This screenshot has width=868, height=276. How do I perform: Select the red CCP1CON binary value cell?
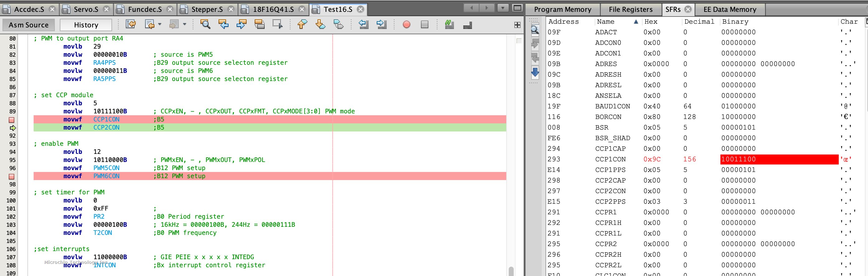pos(779,159)
